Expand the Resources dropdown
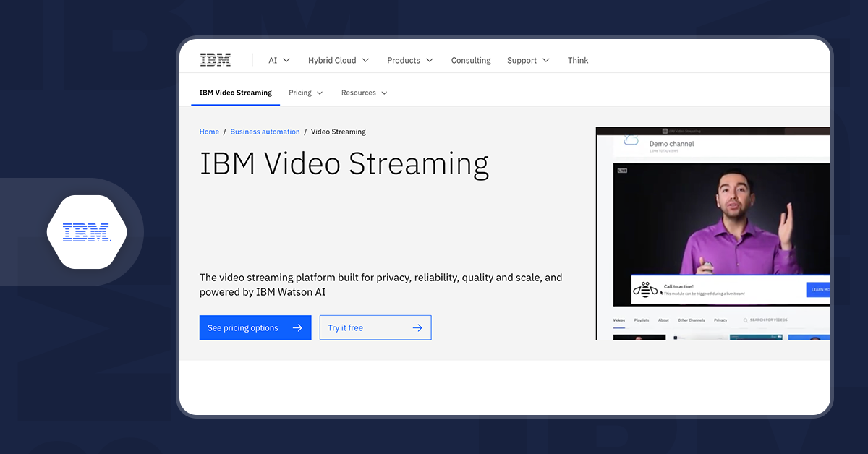Screen dimensions: 868x454 [x=364, y=93]
